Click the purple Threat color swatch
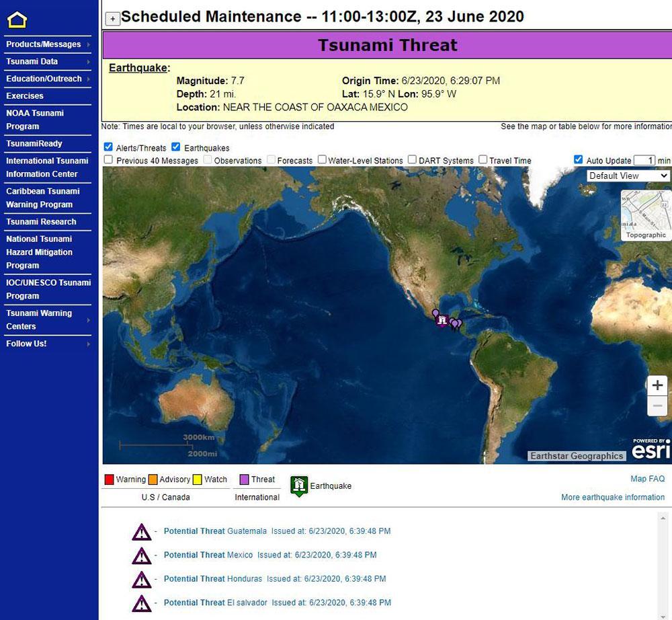 245,479
